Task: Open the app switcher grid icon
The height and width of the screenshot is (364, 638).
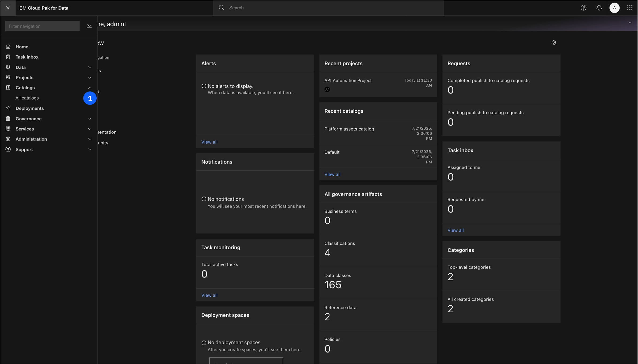Action: (630, 8)
